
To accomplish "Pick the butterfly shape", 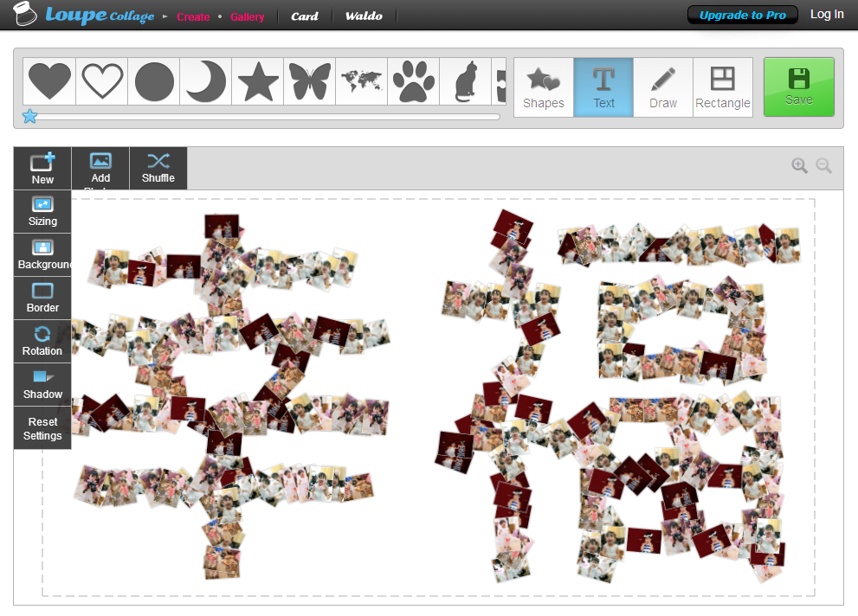I will [310, 81].
